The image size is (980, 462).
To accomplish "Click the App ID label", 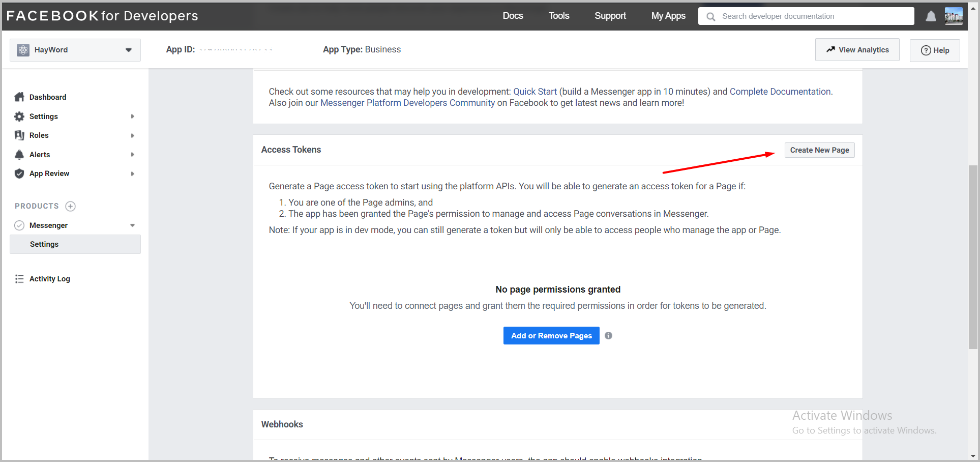I will pyautogui.click(x=181, y=49).
